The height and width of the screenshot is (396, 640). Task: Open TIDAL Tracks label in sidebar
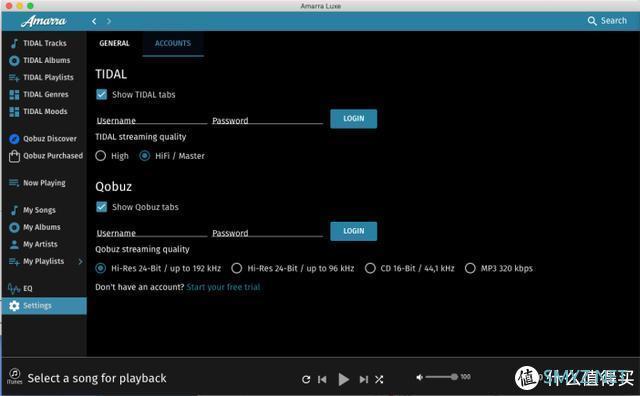(45, 43)
